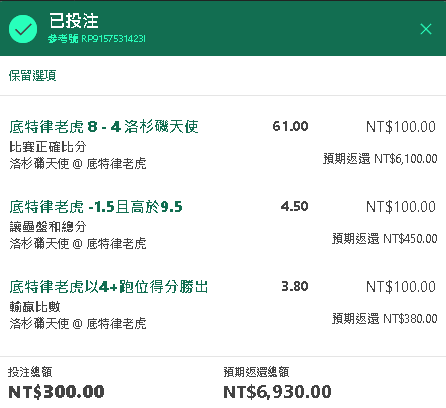Click 預期返還 NT$450.00 text
The width and height of the screenshot is (446, 408).
[x=385, y=239]
